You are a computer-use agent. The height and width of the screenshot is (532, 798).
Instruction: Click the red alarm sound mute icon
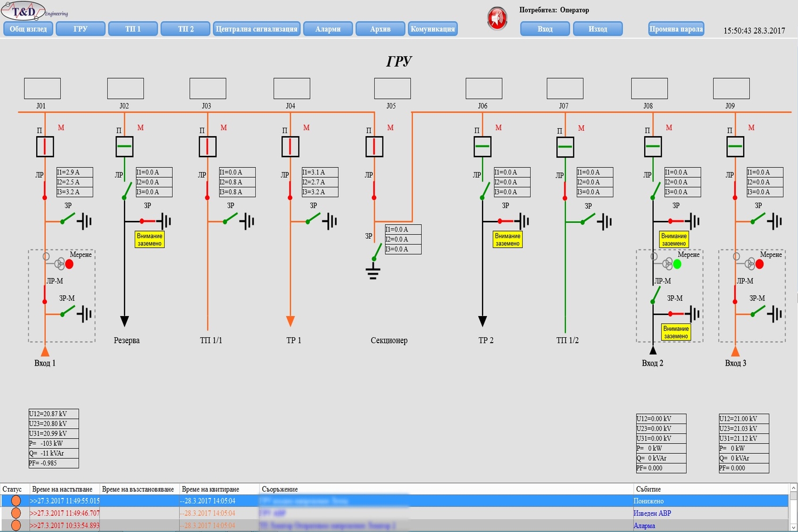tap(497, 19)
